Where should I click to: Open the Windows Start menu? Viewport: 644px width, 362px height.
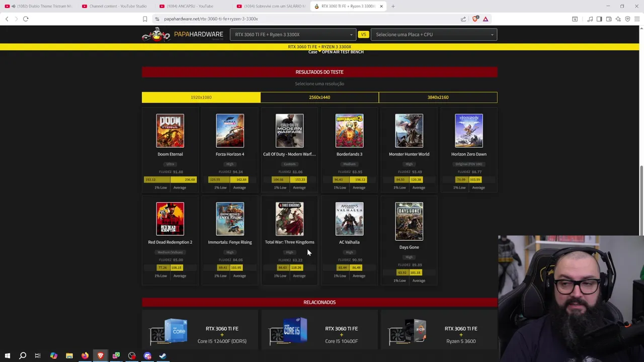(7, 355)
